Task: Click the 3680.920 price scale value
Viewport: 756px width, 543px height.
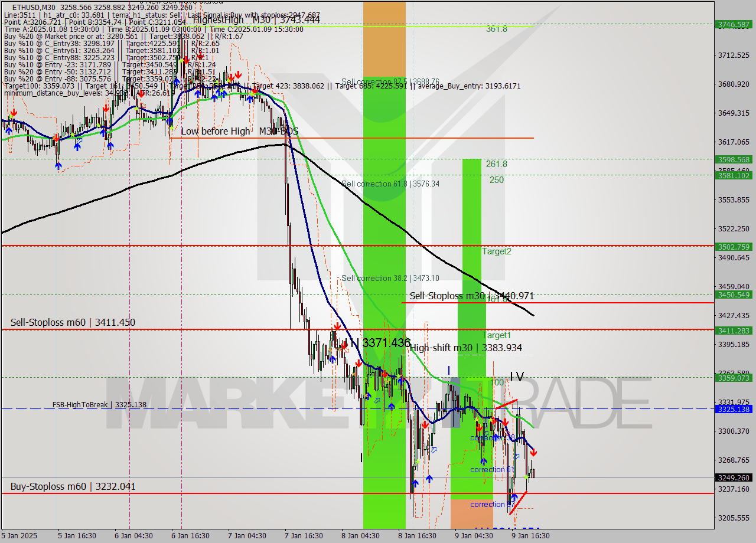Action: click(734, 84)
